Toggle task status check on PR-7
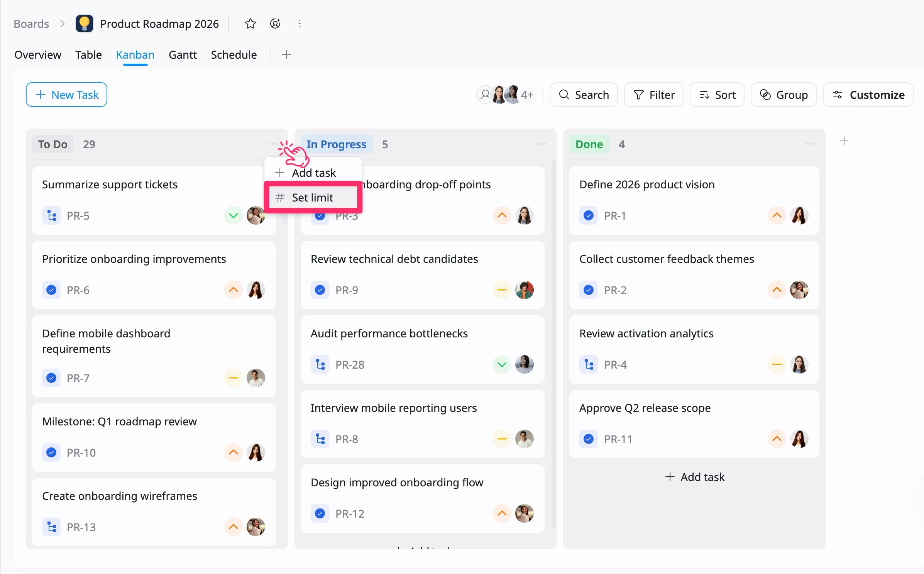This screenshot has height=574, width=924. [x=51, y=378]
